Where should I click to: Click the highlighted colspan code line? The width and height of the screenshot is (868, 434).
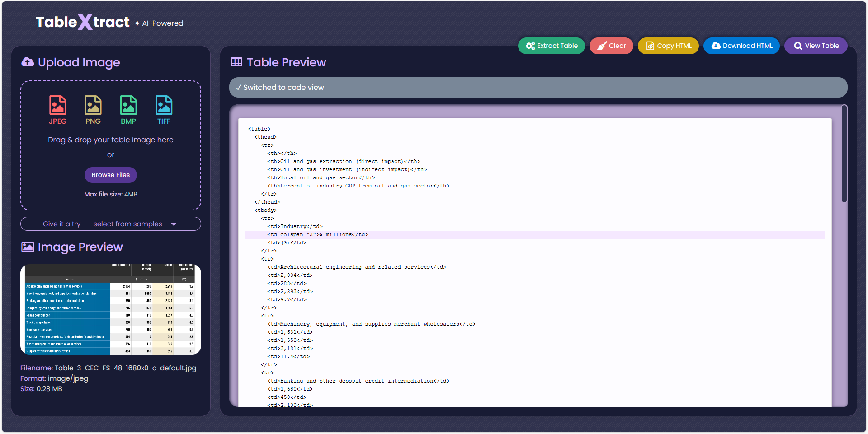[317, 235]
